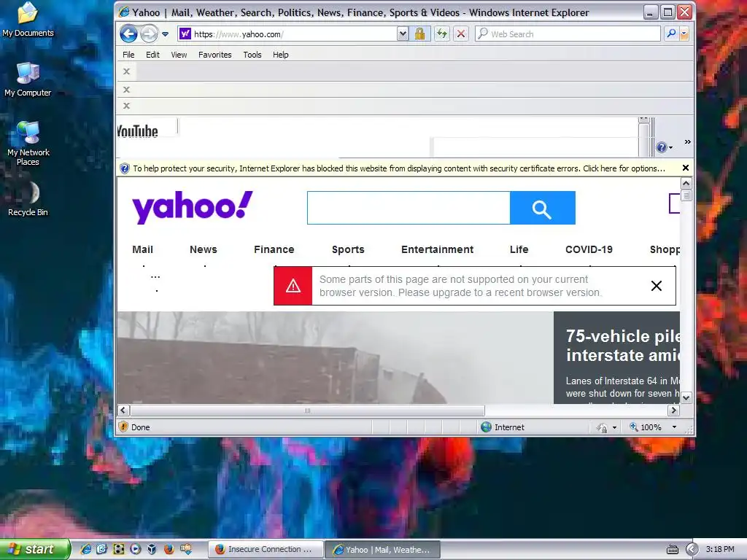Click the horizontal scrollbar thumb
The height and width of the screenshot is (560, 747).
tap(307, 411)
